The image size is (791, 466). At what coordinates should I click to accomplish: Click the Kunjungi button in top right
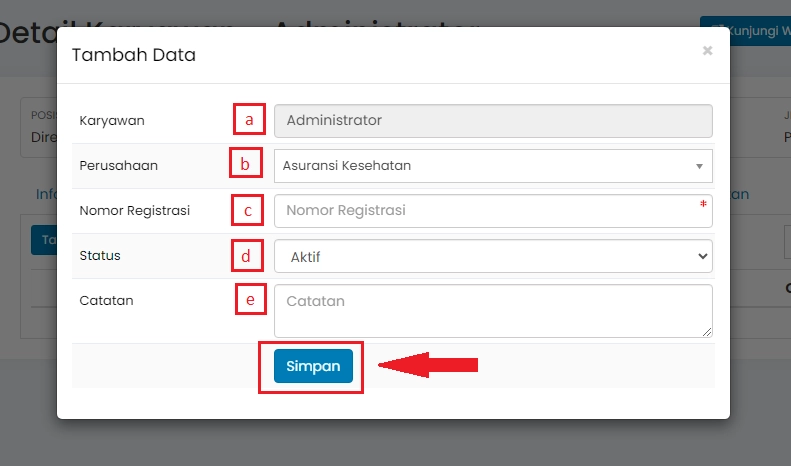[746, 30]
